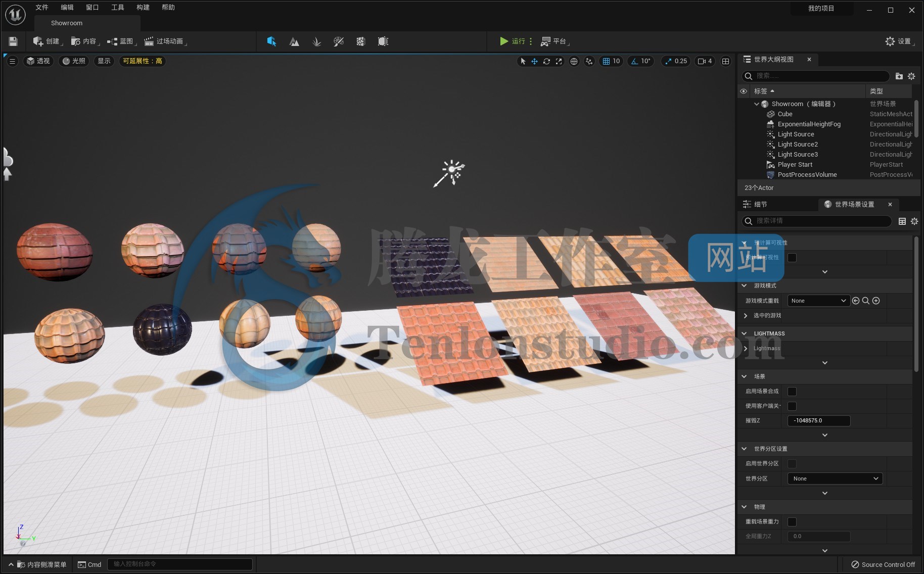Use selected asset arrow for game mode override

(x=855, y=301)
